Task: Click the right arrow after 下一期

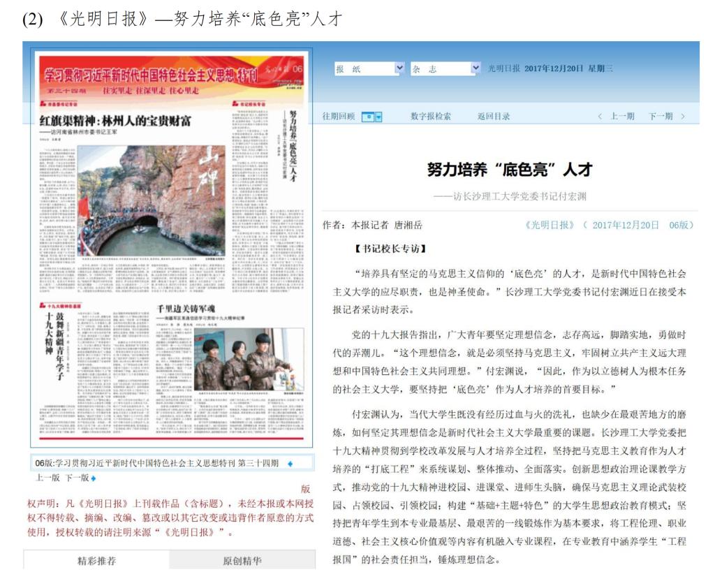Action: point(683,117)
